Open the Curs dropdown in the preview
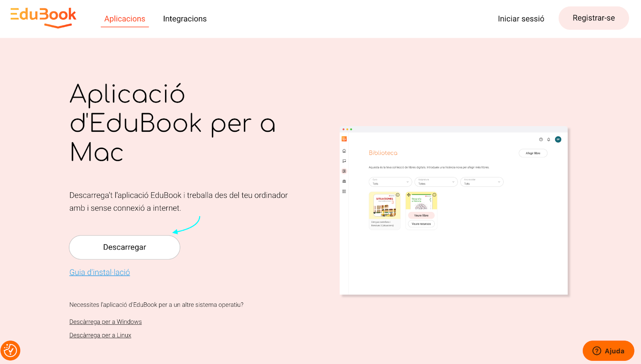641x364 pixels. click(390, 182)
